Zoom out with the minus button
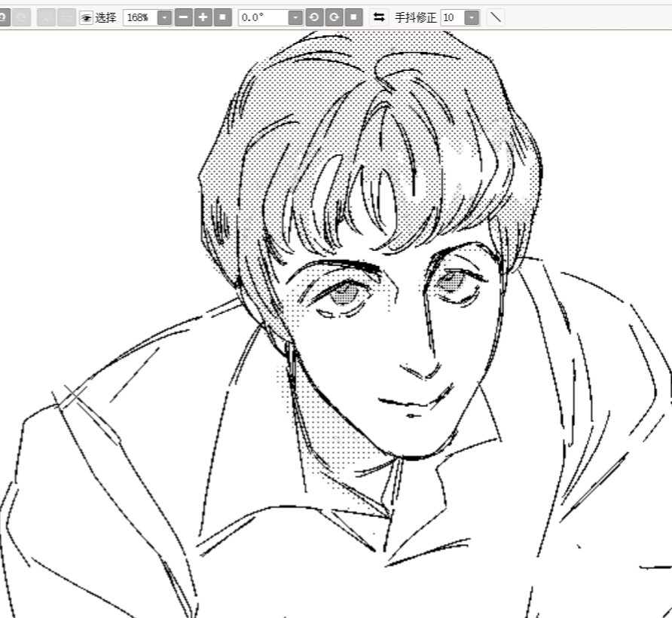Screen dimensions: 672x618 [183, 17]
